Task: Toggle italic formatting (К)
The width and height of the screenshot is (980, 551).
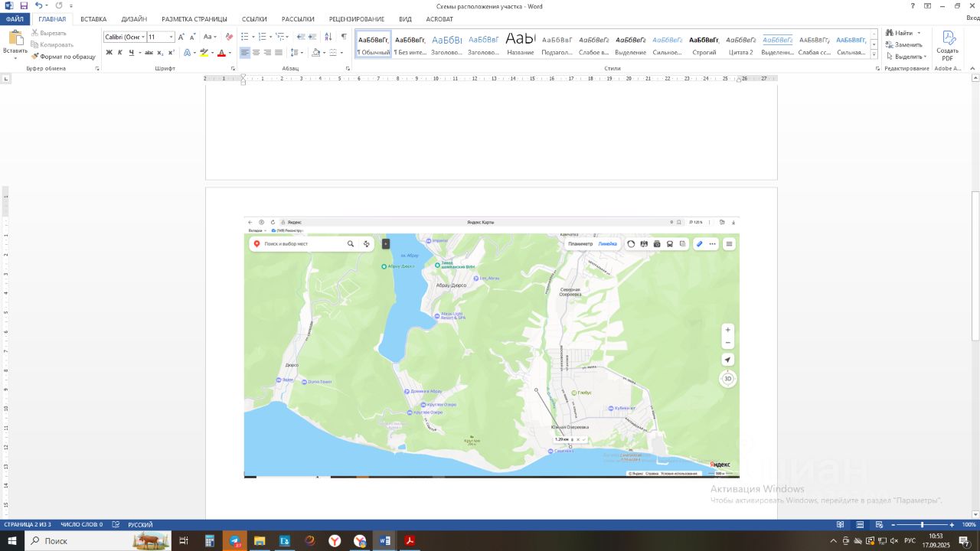Action: [x=119, y=53]
